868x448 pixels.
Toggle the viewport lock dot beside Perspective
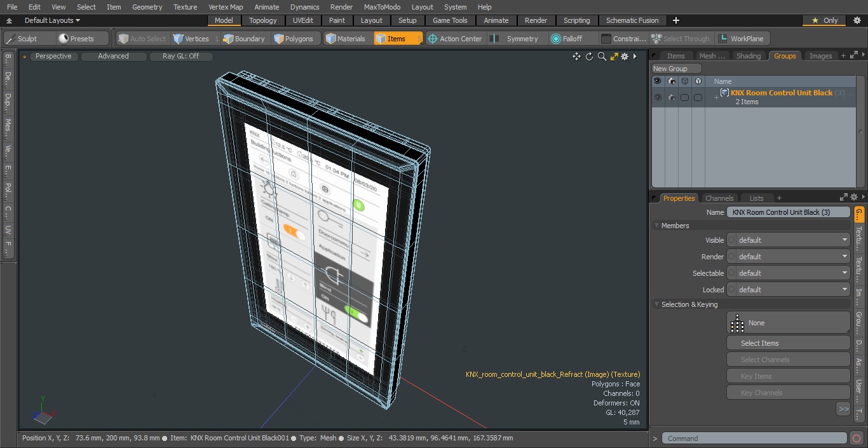(x=24, y=57)
